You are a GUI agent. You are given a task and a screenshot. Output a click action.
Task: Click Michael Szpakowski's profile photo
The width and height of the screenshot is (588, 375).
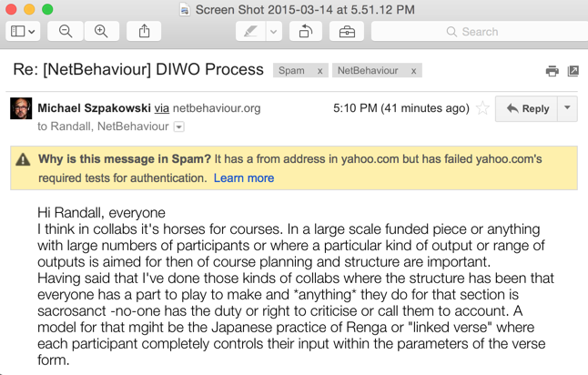coord(21,108)
